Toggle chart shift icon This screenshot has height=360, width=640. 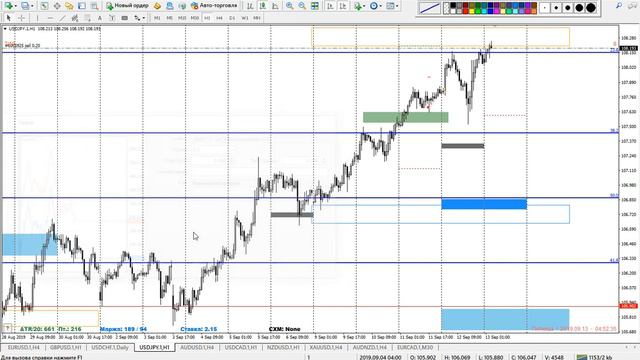(343, 6)
